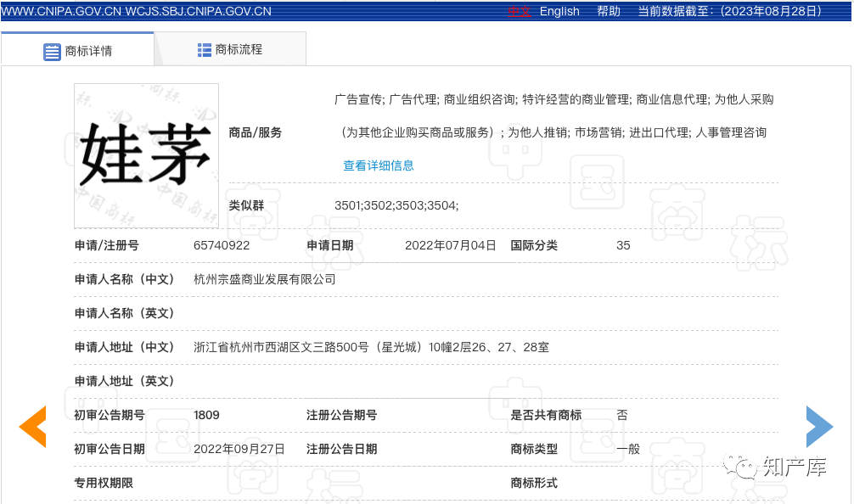Image resolution: width=854 pixels, height=504 pixels.
Task: Click the blue next arrow
Action: point(818,426)
